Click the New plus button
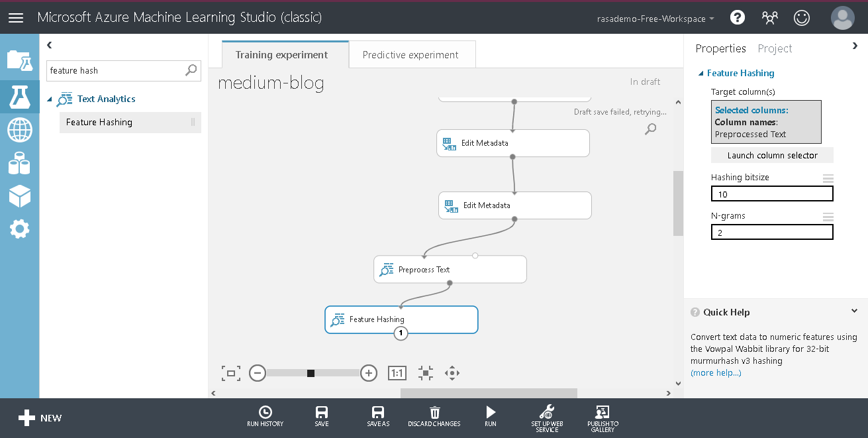 40,418
